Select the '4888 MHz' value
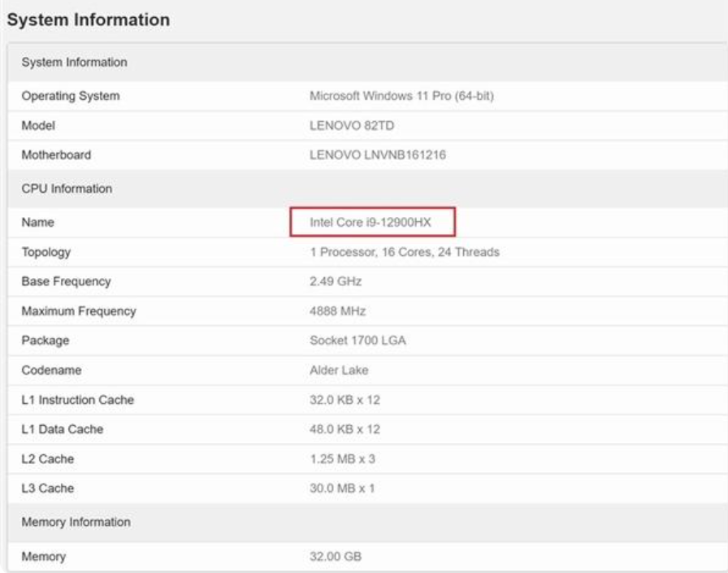 (338, 310)
